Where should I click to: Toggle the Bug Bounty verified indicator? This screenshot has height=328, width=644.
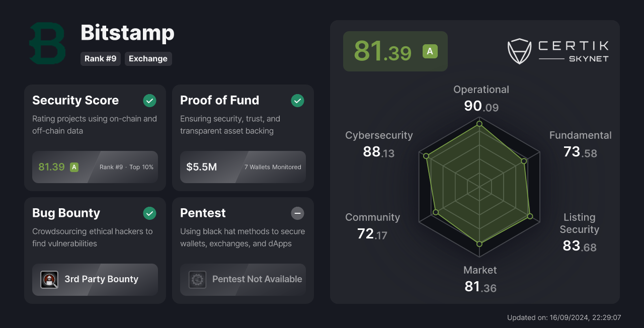[149, 213]
